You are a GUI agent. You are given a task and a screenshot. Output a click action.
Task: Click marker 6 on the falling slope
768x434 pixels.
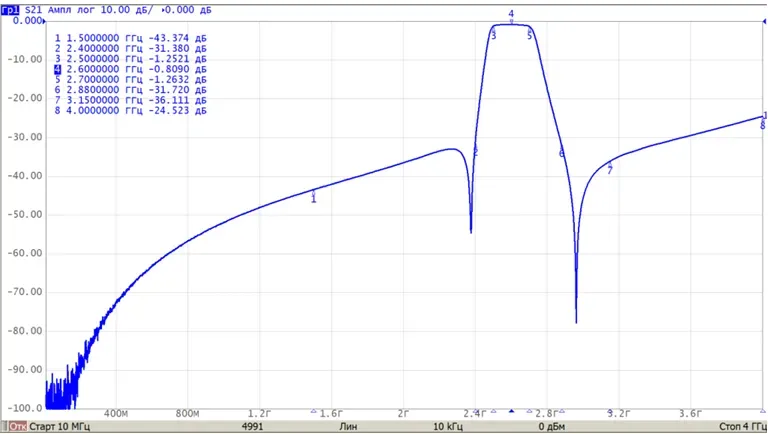pos(562,153)
